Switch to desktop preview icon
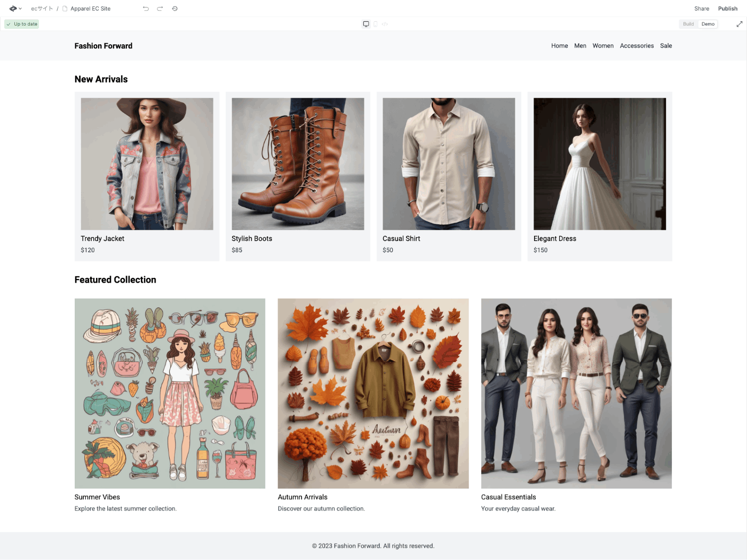This screenshot has width=747, height=560. 366,24
